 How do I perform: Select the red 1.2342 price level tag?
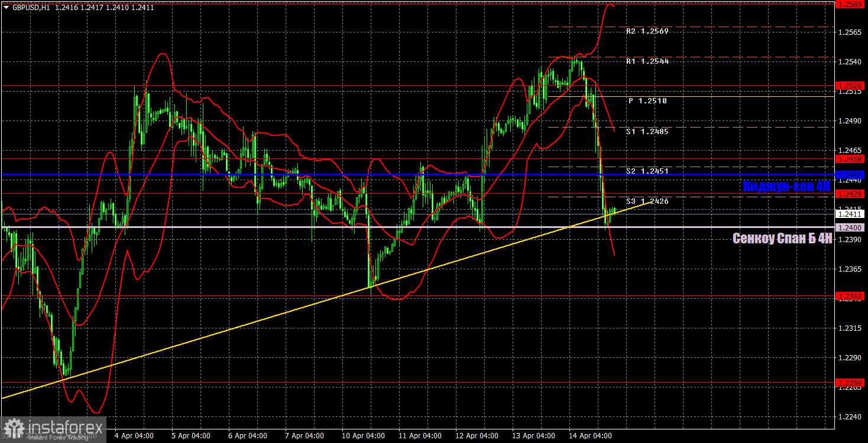(851, 295)
